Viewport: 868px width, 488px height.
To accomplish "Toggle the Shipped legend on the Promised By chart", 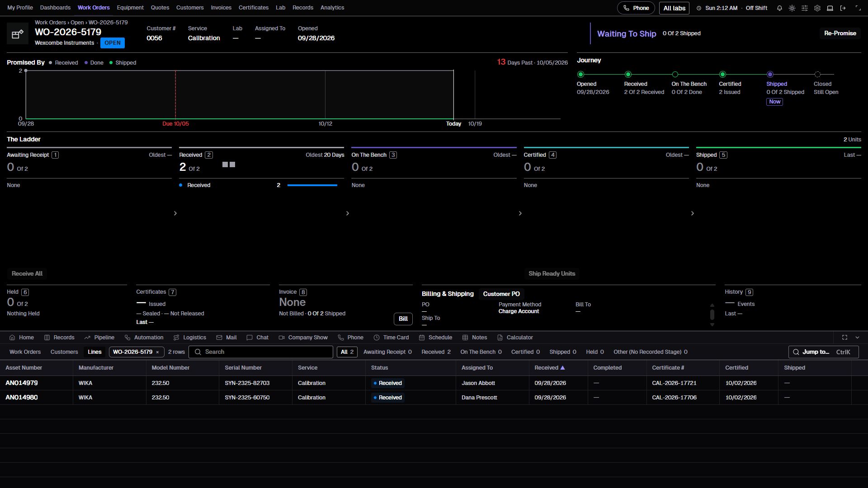I will (x=123, y=63).
